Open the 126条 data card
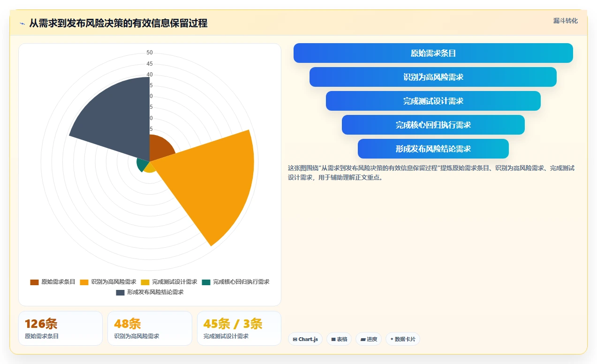 [x=60, y=328]
